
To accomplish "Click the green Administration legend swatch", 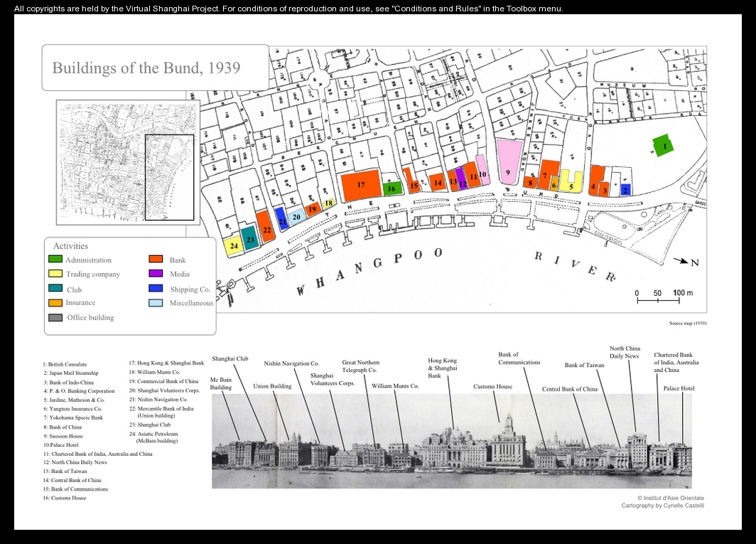I will click(x=55, y=260).
